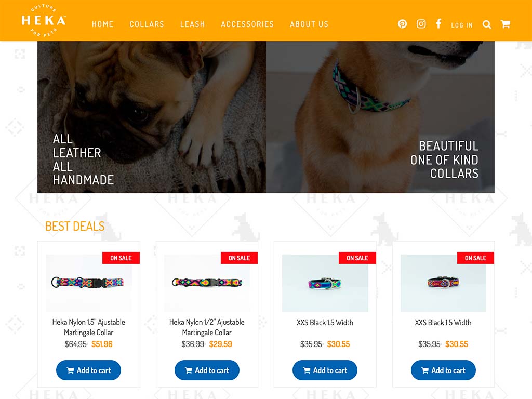Open Heka Nylon 1/2" Ajustable Martingale Collar title
Image resolution: width=532 pixels, height=399 pixels.
207,327
